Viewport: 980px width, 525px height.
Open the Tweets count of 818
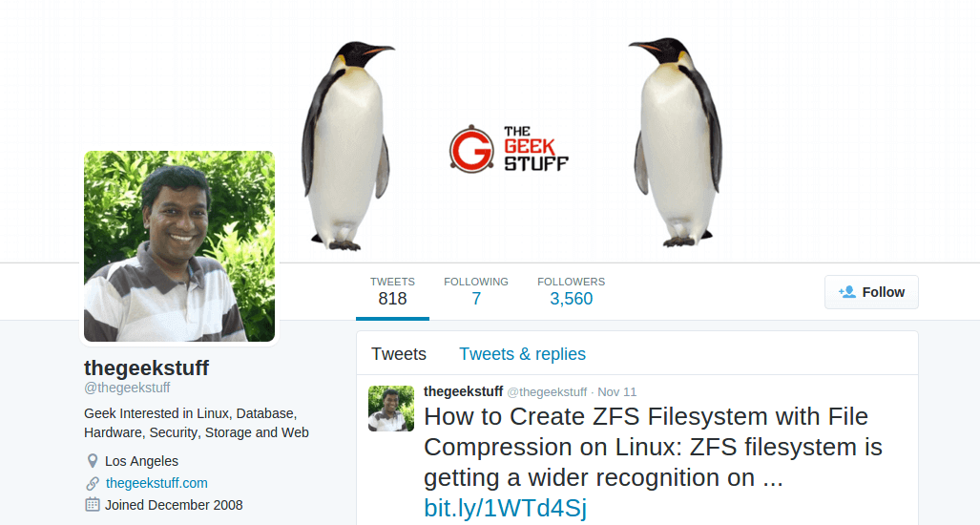click(x=392, y=292)
